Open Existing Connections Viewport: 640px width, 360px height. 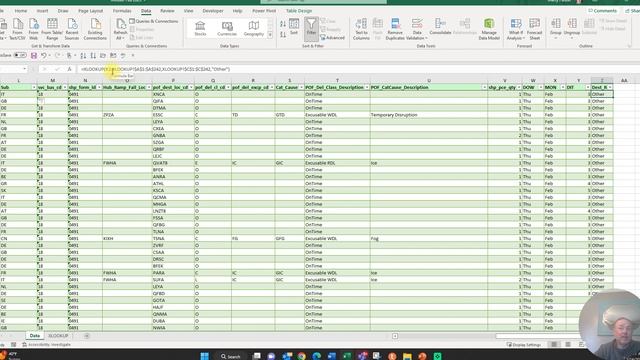tap(95, 29)
